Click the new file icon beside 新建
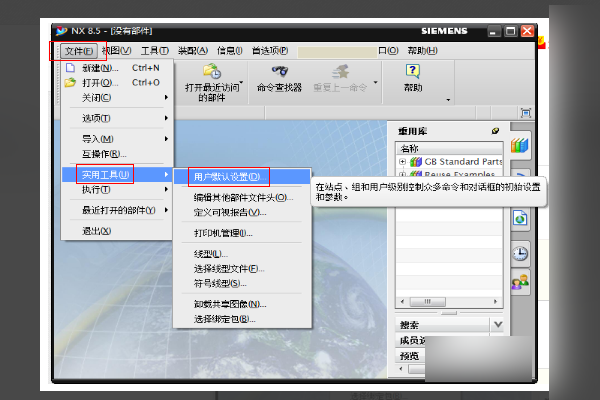The image size is (600, 400). tap(70, 68)
